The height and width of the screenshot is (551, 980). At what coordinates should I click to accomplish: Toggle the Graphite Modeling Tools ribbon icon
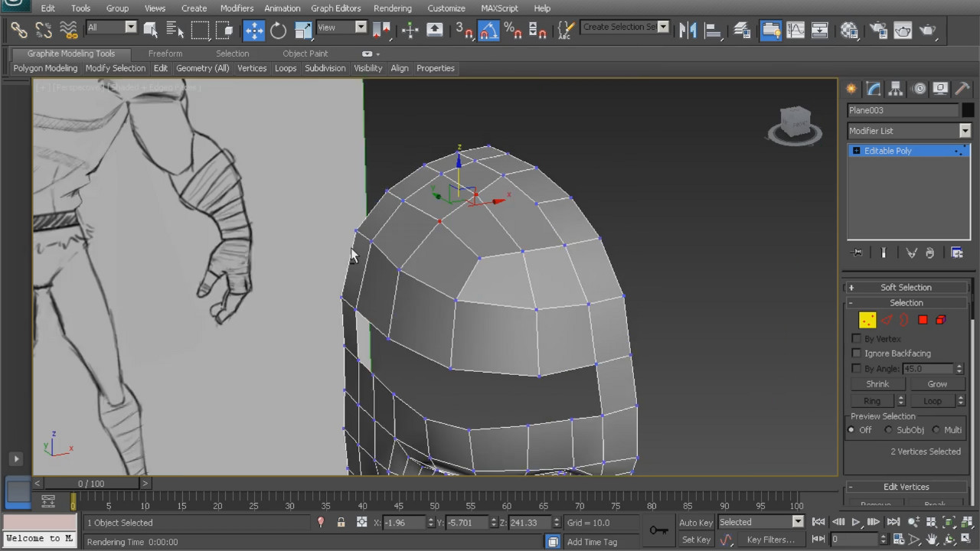pyautogui.click(x=771, y=30)
